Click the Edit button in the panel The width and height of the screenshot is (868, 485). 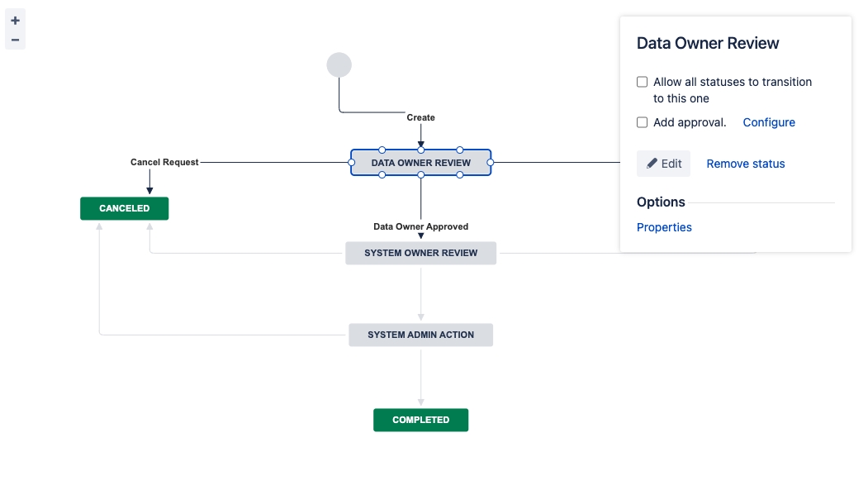click(x=663, y=163)
